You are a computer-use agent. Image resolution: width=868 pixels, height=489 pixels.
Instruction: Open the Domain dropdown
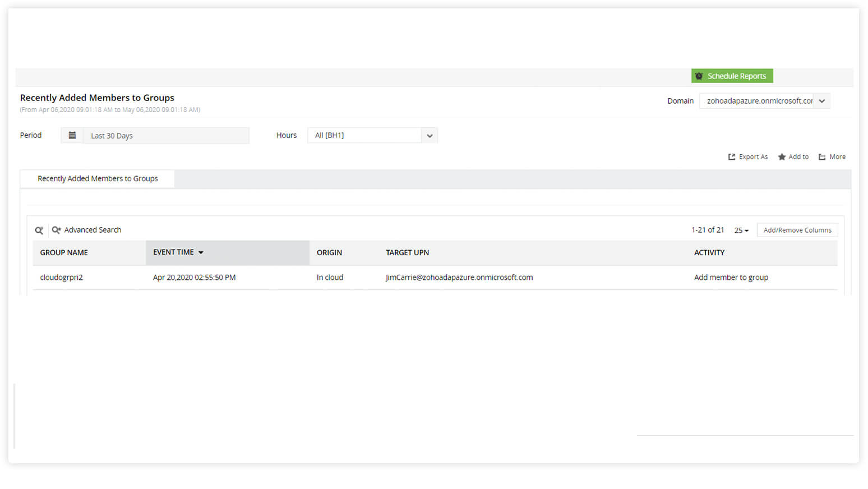822,101
